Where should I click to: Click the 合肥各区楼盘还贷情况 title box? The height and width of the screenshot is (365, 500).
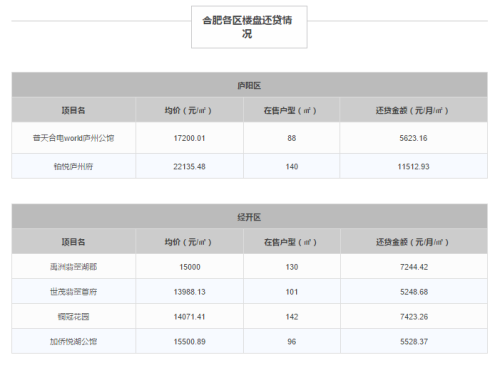[x=249, y=27]
